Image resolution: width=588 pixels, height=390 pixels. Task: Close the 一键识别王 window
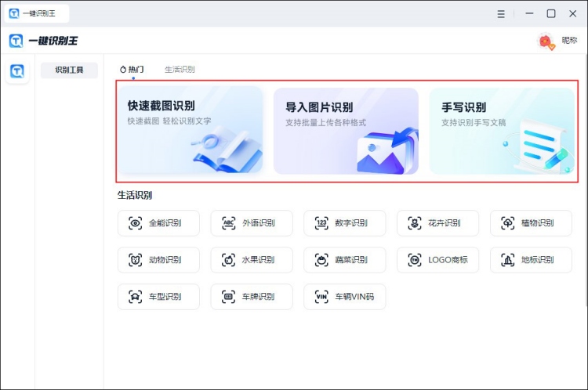click(x=572, y=14)
